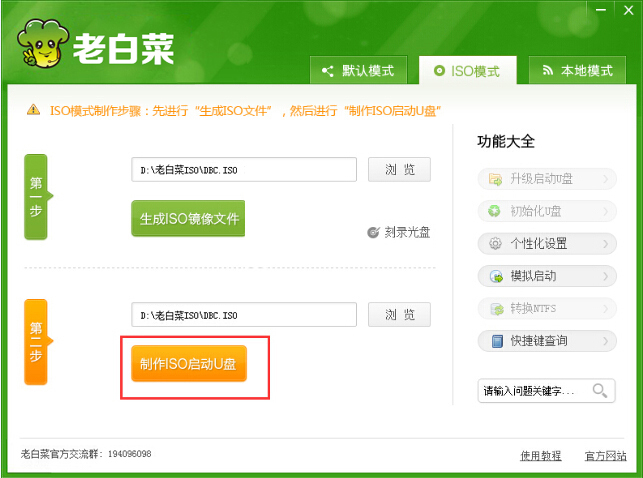Open 升级启动U盘 function

coord(547,179)
